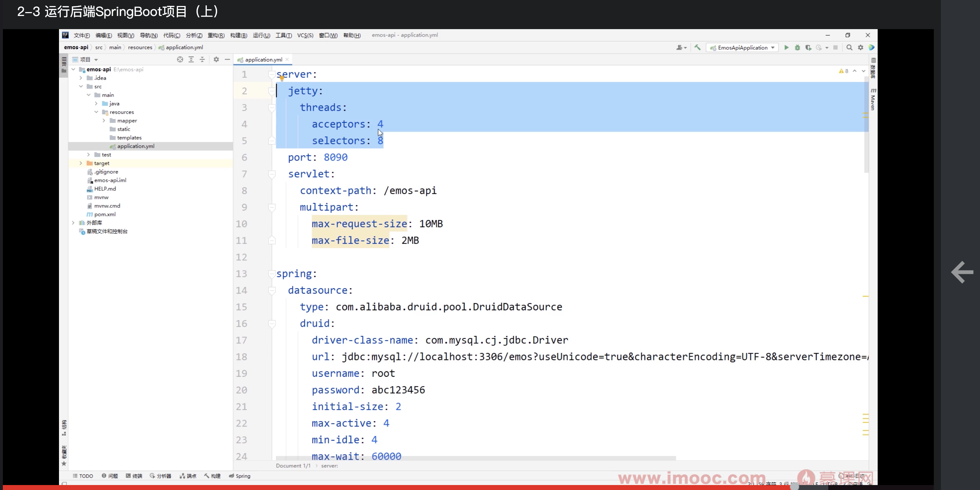
Task: Toggle fold marker on the jetty line
Action: coord(271,91)
